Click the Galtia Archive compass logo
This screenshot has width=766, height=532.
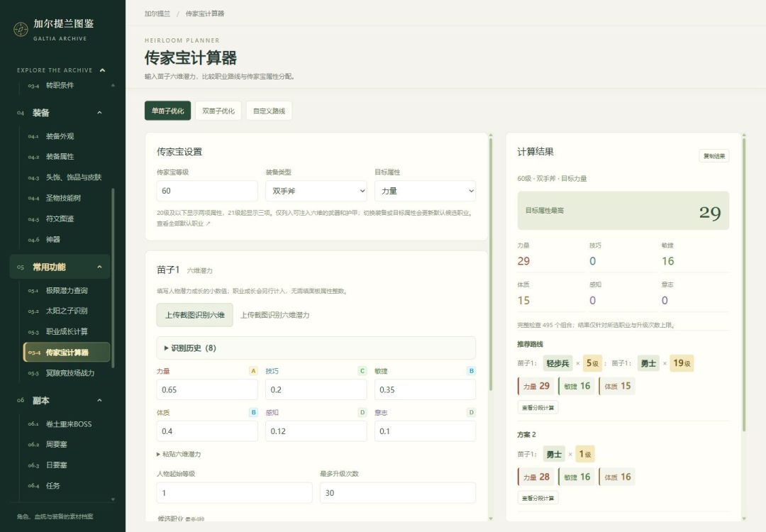click(21, 29)
